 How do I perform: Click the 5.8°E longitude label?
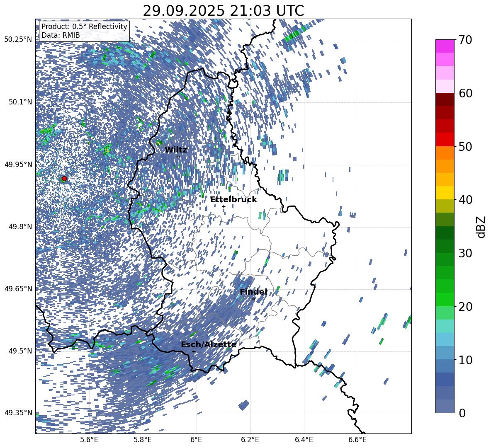click(x=143, y=440)
